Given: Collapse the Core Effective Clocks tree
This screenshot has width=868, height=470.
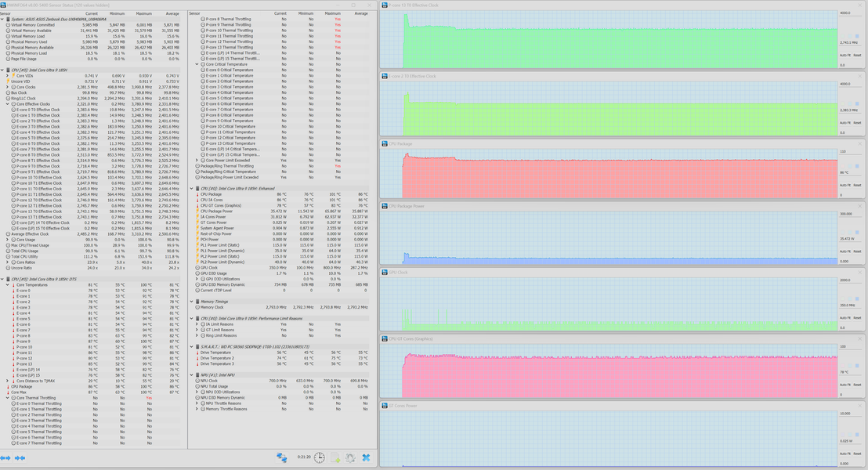Looking at the screenshot, I should pyautogui.click(x=8, y=104).
